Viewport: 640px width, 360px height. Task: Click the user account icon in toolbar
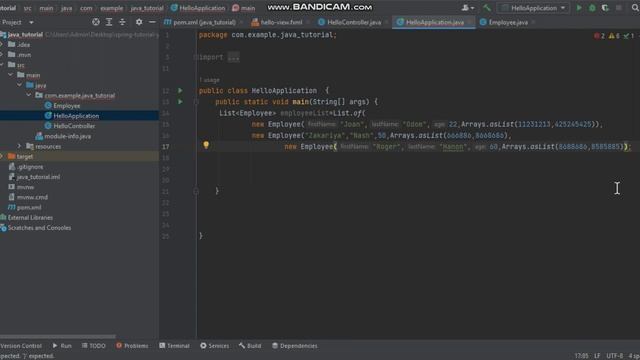[468, 8]
